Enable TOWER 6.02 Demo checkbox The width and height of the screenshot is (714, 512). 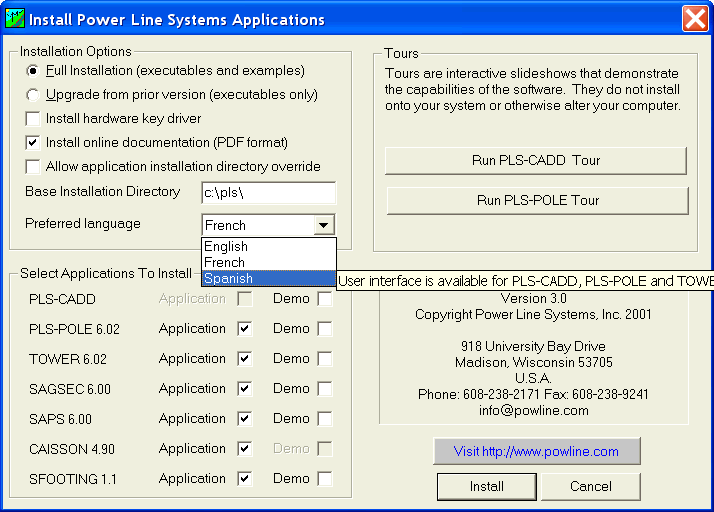(325, 359)
